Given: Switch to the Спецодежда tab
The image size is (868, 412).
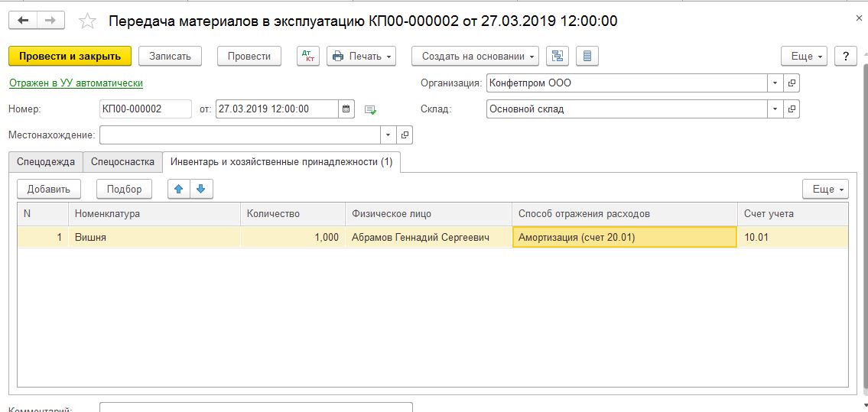Looking at the screenshot, I should (46, 161).
